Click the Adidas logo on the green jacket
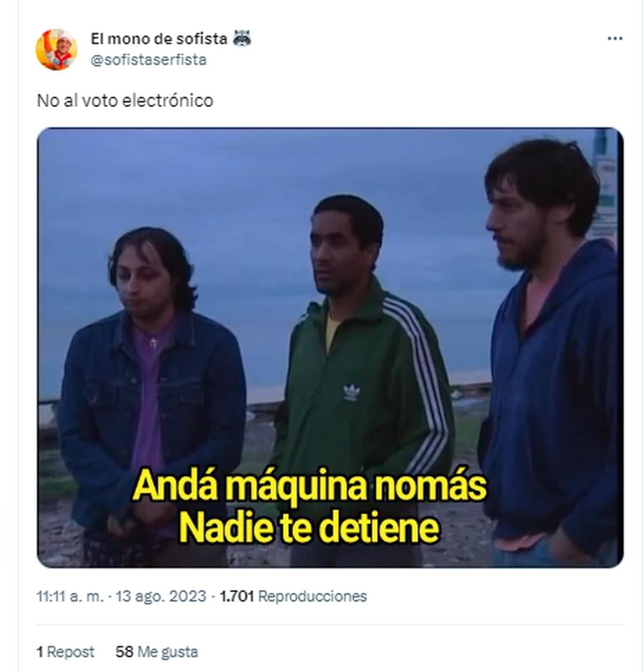Screen dimensions: 644x672 click(x=352, y=392)
